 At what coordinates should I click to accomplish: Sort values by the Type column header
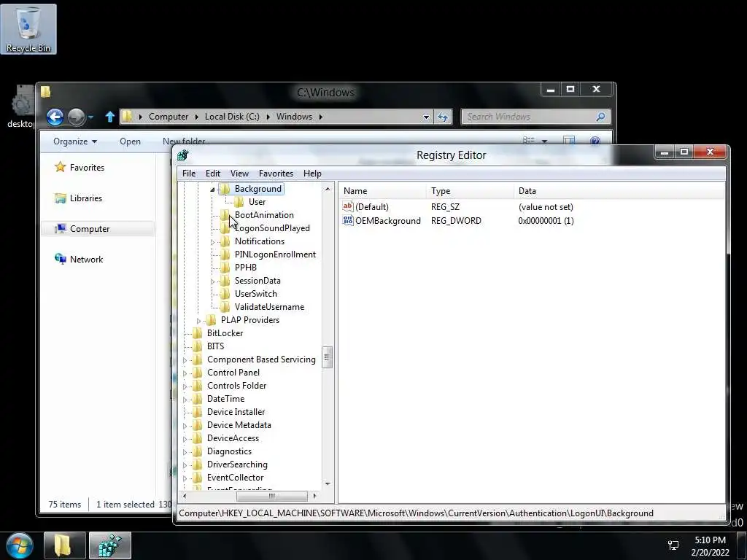click(x=471, y=191)
